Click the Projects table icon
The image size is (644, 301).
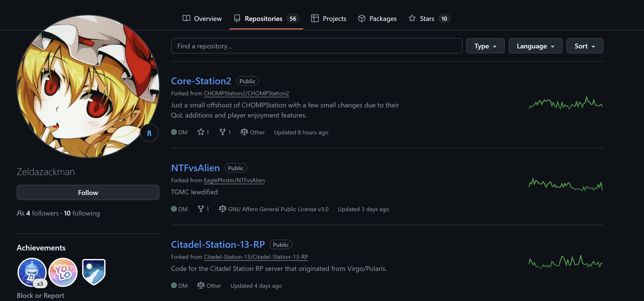pos(315,18)
